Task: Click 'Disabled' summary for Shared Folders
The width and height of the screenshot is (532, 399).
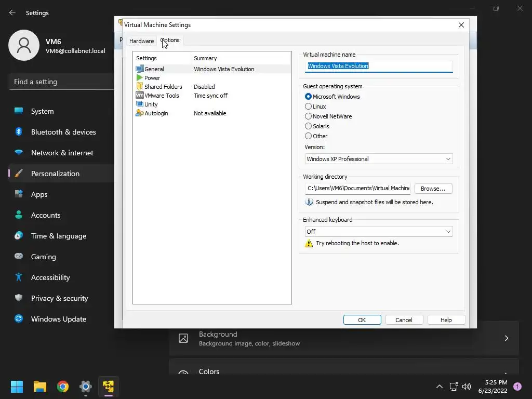Action: (x=204, y=87)
